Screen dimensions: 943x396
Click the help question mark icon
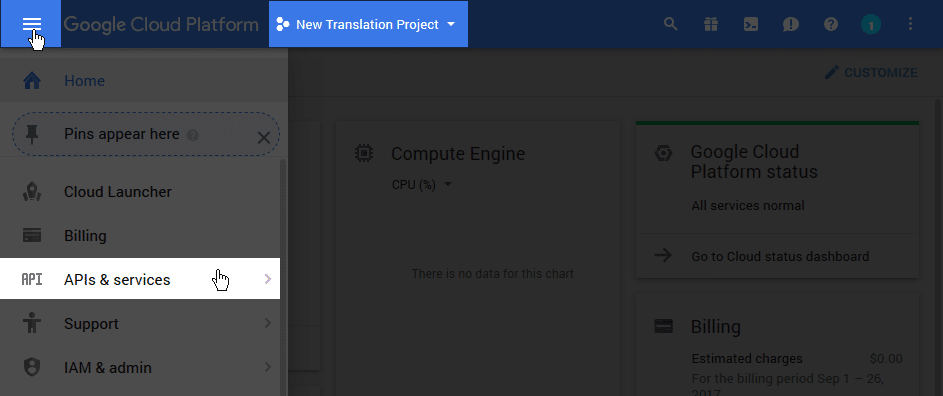831,24
